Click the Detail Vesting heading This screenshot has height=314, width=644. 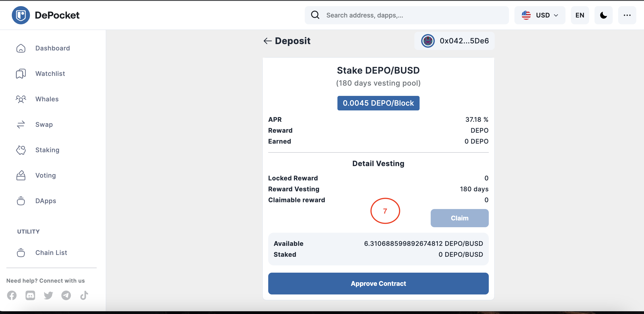tap(378, 164)
